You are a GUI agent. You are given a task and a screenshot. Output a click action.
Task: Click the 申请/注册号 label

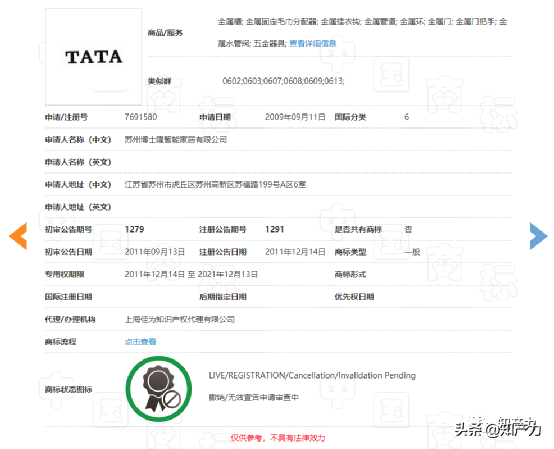pos(66,117)
